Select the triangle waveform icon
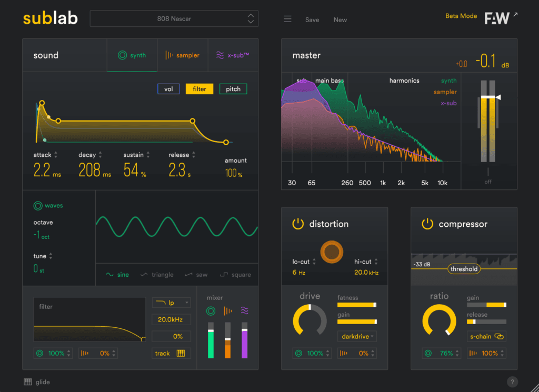 (x=144, y=275)
